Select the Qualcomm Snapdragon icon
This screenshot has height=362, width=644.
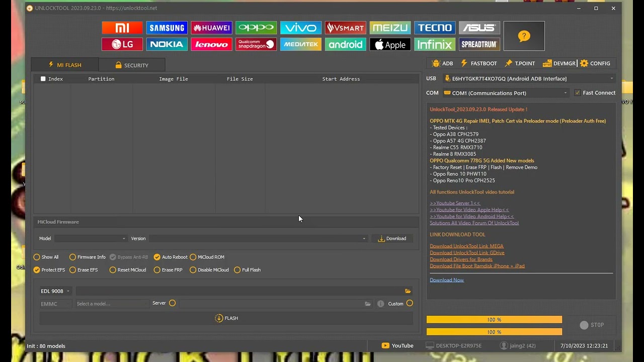[x=256, y=45]
